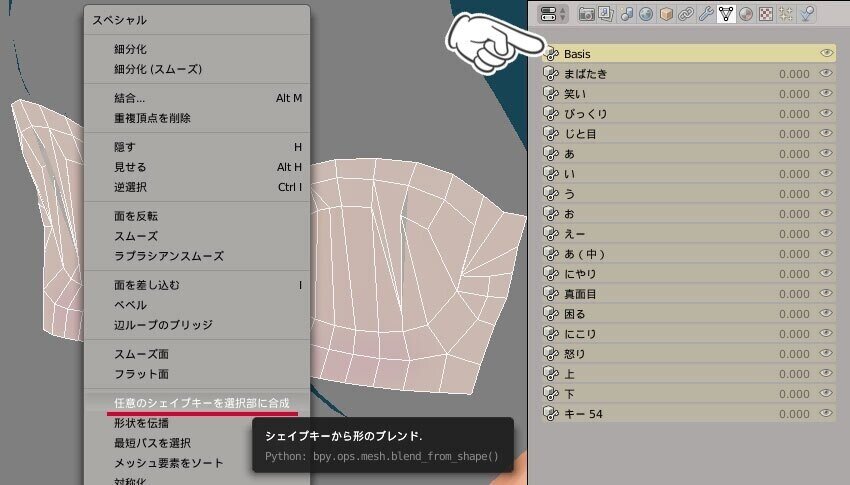850x485 pixels.
Task: Select 任意のシェイプキーを選択部に合成 entry
Action: click(x=202, y=403)
